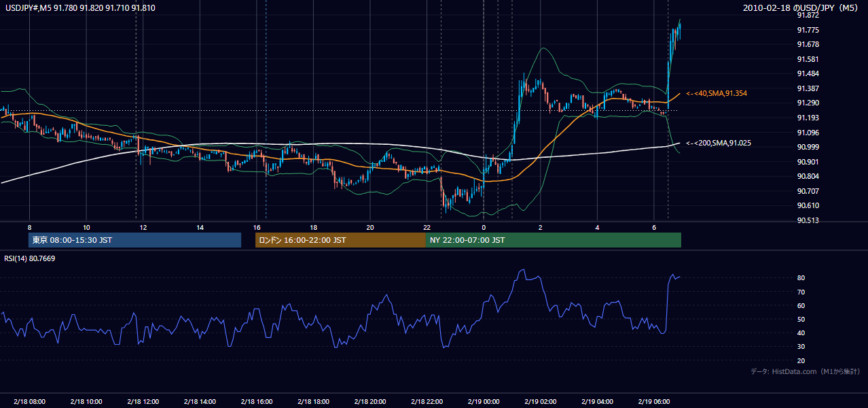Click price axis value 90.804
868x408 pixels.
click(808, 176)
